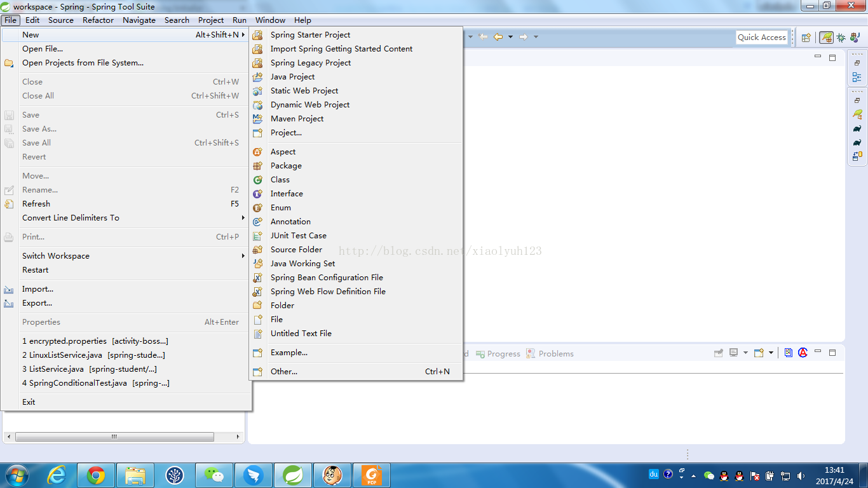Open the Window menu
The width and height of the screenshot is (868, 488).
click(x=270, y=20)
